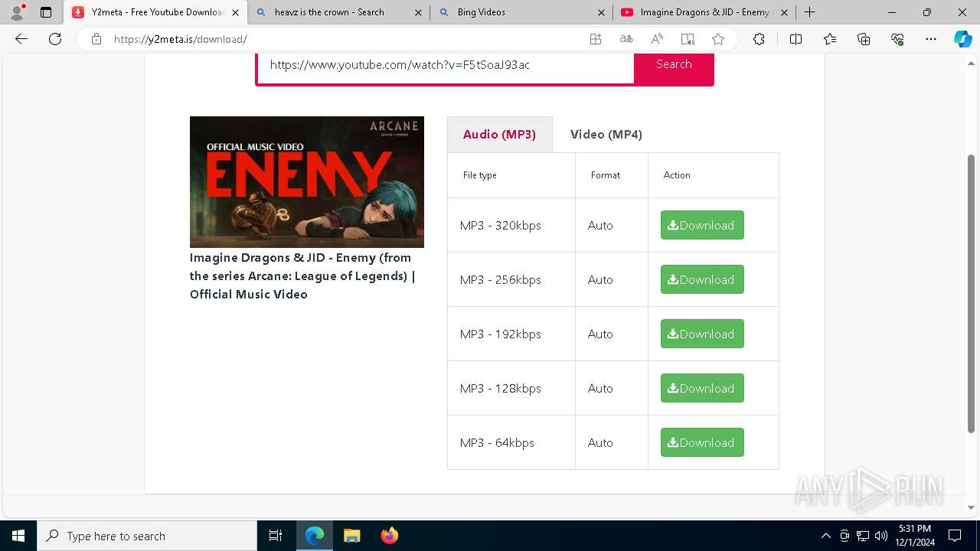The width and height of the screenshot is (980, 551).
Task: Download the MP3 64kbps file
Action: tap(702, 442)
